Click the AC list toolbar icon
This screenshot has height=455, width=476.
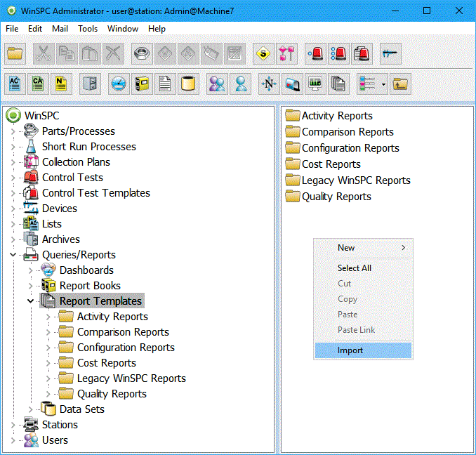coord(15,84)
